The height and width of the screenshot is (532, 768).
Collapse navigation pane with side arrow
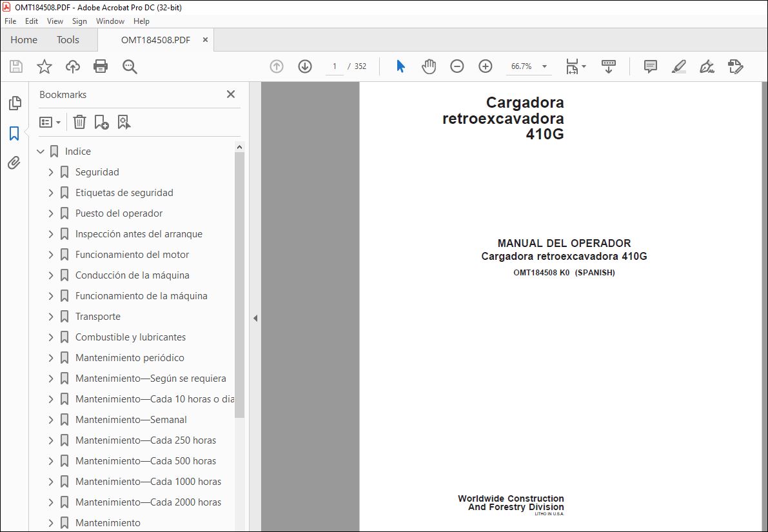[x=255, y=319]
